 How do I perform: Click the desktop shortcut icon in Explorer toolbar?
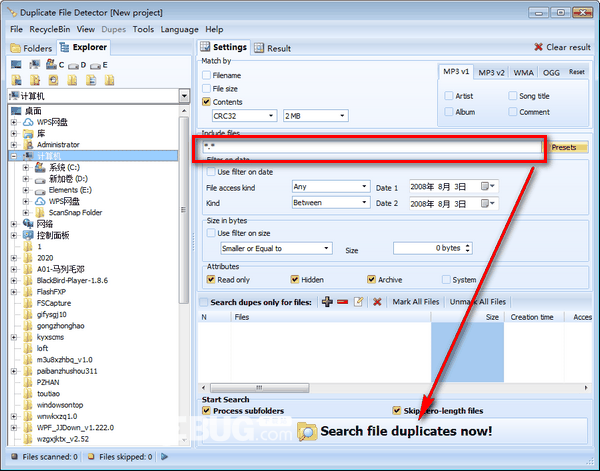pyautogui.click(x=16, y=64)
